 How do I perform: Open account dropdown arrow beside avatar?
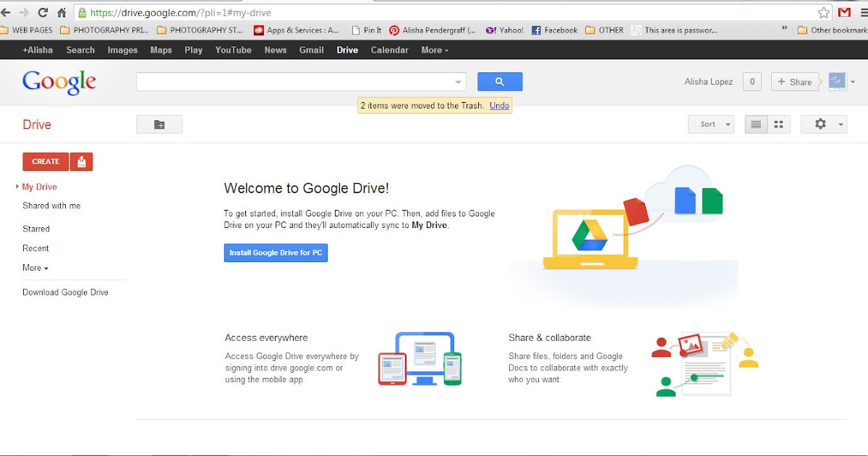(x=853, y=83)
